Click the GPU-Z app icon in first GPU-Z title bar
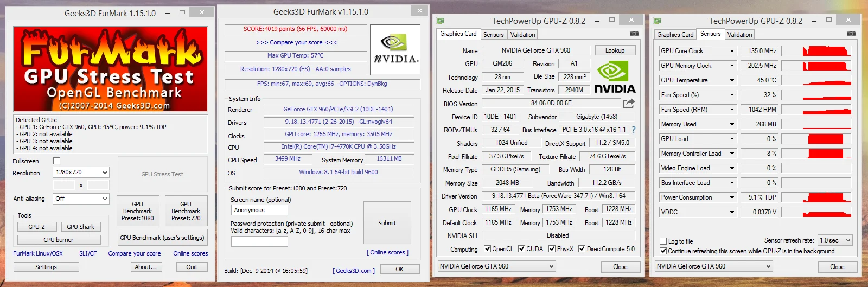 [x=441, y=21]
